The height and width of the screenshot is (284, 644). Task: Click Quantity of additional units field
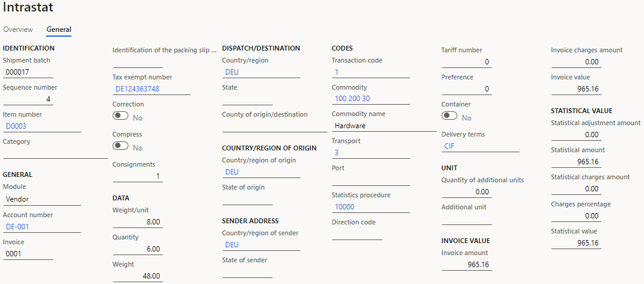point(466,192)
